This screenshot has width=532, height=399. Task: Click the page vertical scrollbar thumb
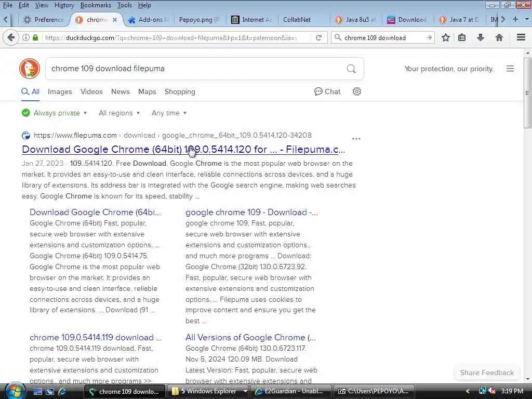pos(527,92)
